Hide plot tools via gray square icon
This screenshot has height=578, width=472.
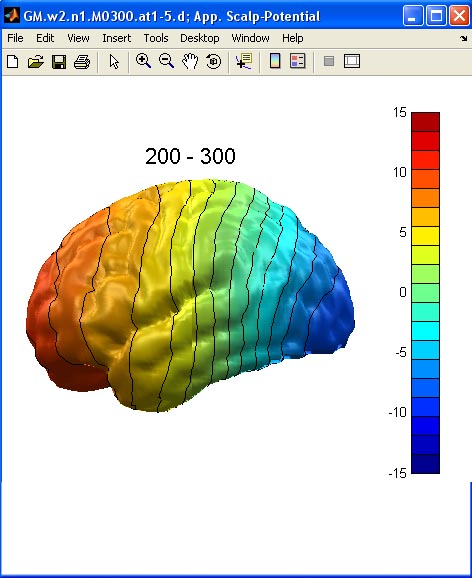pos(329,61)
